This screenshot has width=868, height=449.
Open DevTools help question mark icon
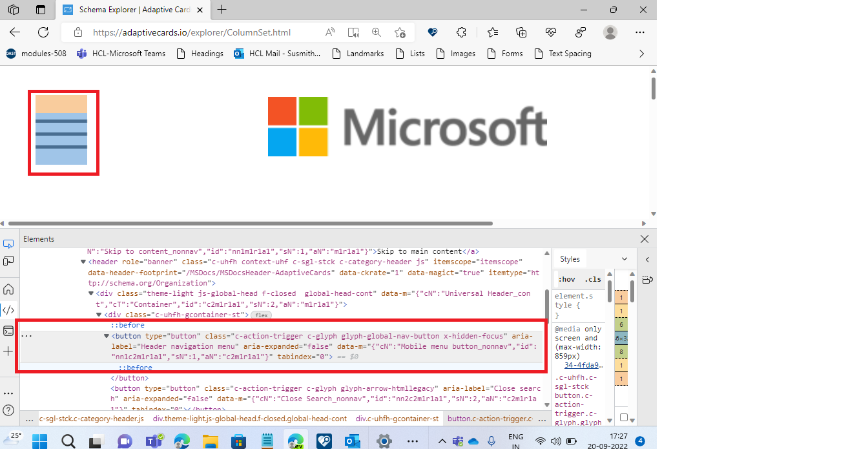point(8,410)
